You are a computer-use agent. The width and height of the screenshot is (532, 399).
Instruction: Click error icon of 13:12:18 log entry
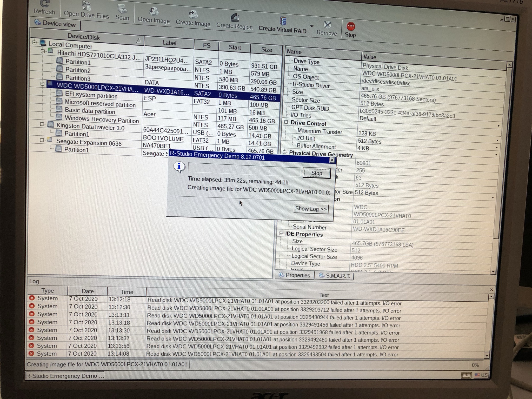pos(32,298)
